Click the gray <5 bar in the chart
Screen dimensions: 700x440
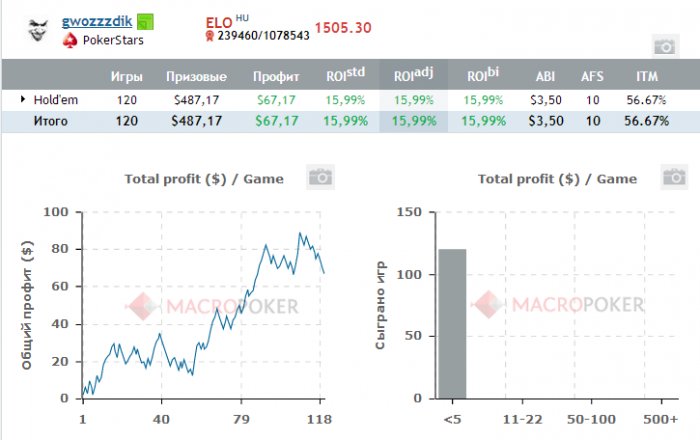click(x=452, y=323)
